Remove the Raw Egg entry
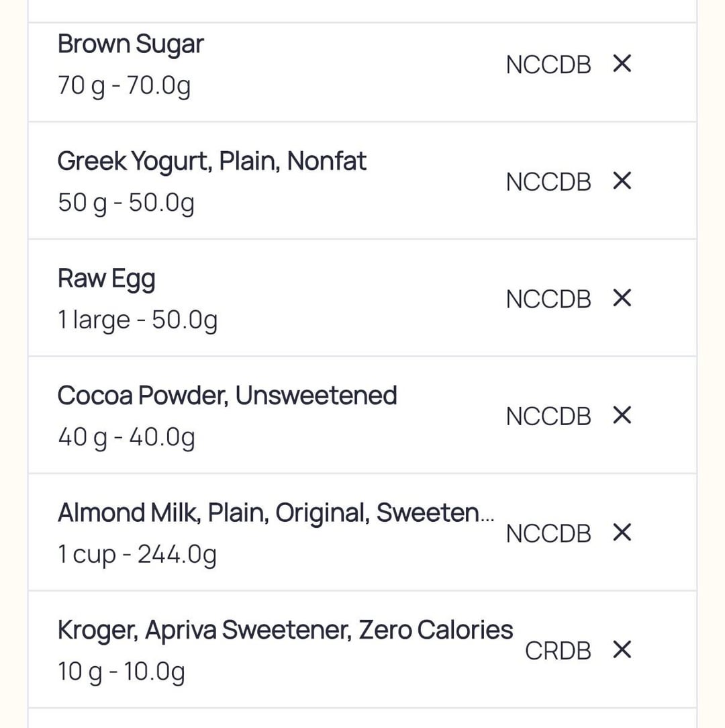The width and height of the screenshot is (725, 728). click(622, 298)
